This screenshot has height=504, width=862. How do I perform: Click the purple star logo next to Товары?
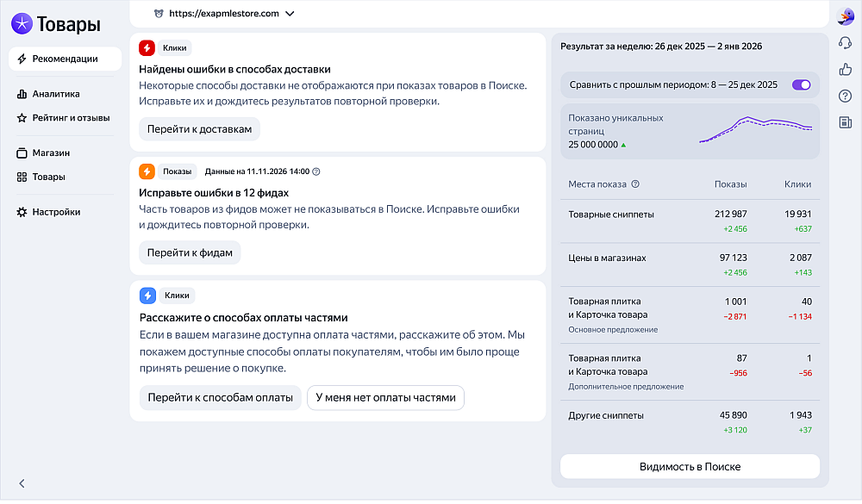(x=22, y=23)
